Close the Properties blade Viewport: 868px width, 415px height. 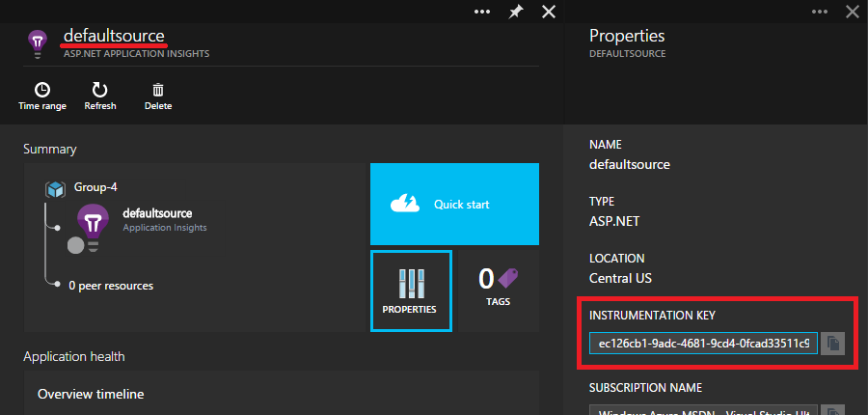853,12
